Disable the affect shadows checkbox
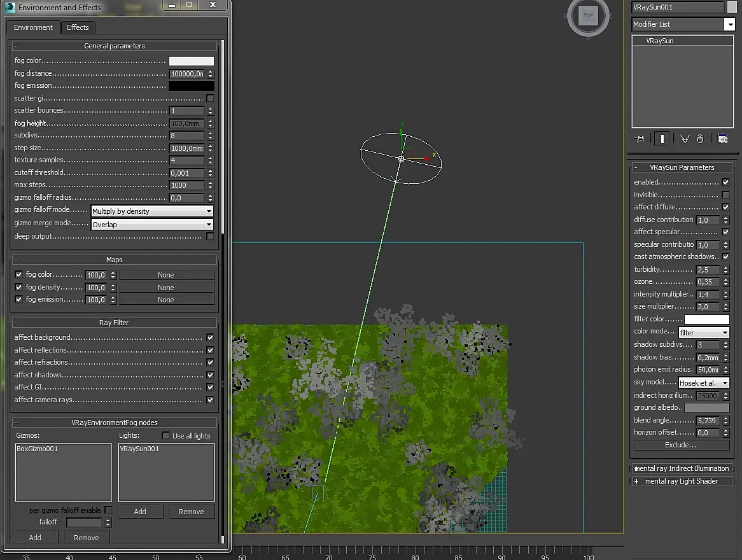742x560 pixels. [210, 375]
